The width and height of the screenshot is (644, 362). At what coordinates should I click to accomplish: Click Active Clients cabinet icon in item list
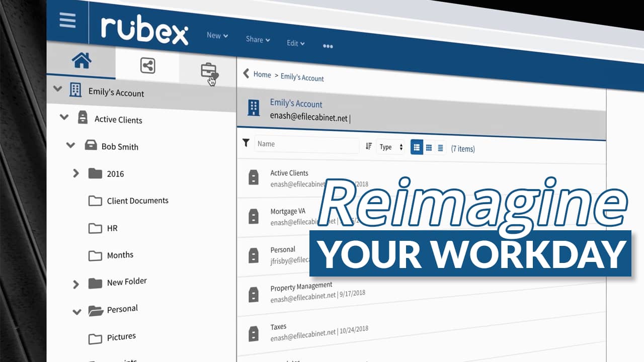pos(254,177)
